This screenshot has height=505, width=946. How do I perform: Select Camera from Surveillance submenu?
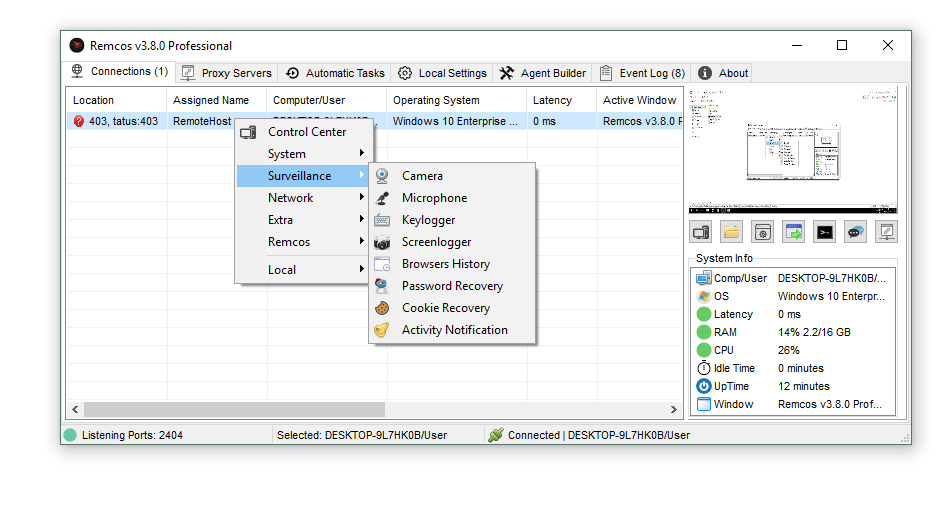pos(422,176)
